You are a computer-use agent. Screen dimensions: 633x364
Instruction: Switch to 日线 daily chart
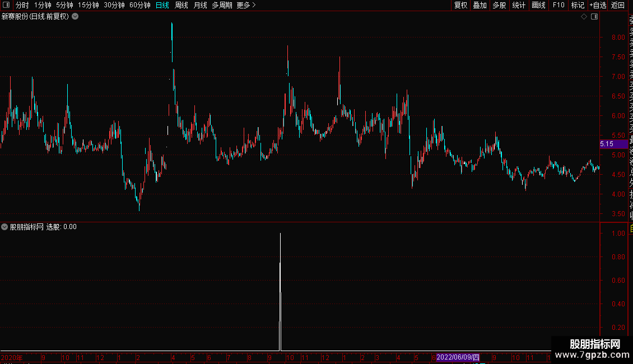pos(162,5)
